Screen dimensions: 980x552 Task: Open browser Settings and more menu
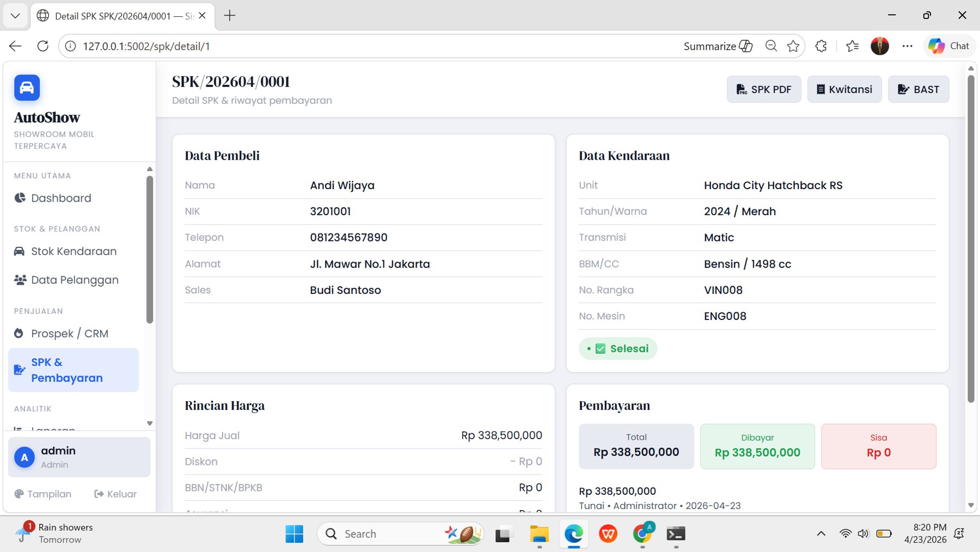[907, 46]
